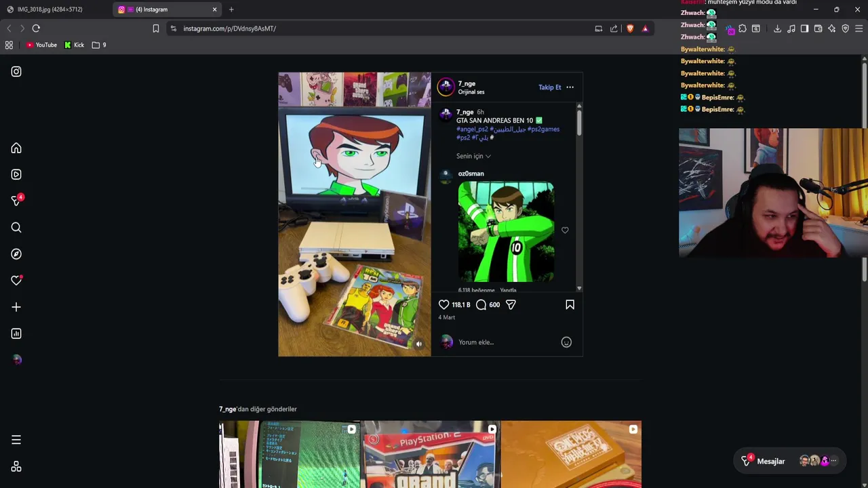Switch to the IMG_3018.jpg browser tab
The image size is (868, 488).
tap(56, 9)
